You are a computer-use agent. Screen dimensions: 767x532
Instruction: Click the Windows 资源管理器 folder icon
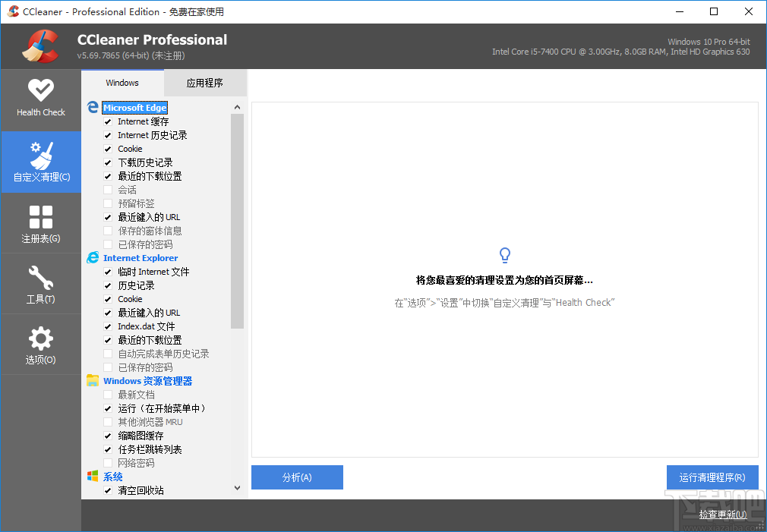coord(93,380)
